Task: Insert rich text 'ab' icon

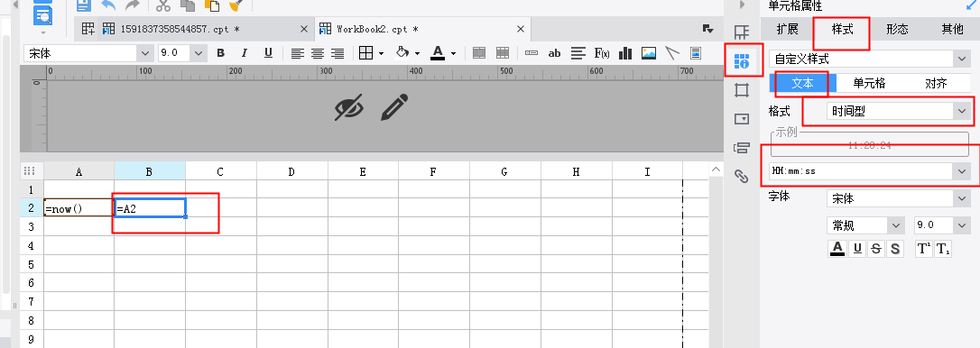Action: pyautogui.click(x=554, y=53)
